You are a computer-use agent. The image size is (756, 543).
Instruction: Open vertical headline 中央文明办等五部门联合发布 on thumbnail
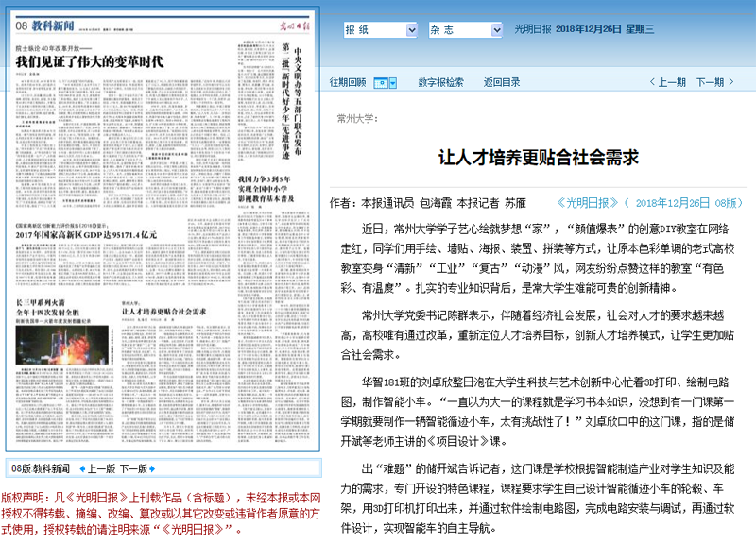click(298, 101)
